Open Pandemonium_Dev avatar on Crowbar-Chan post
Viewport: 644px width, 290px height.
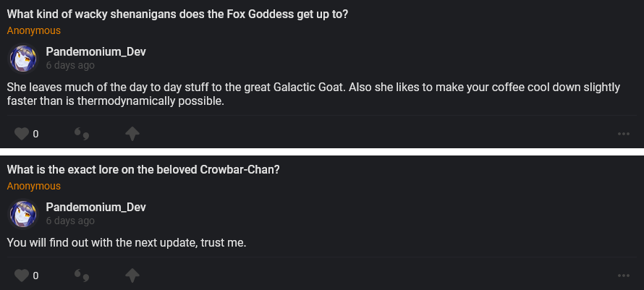point(22,214)
